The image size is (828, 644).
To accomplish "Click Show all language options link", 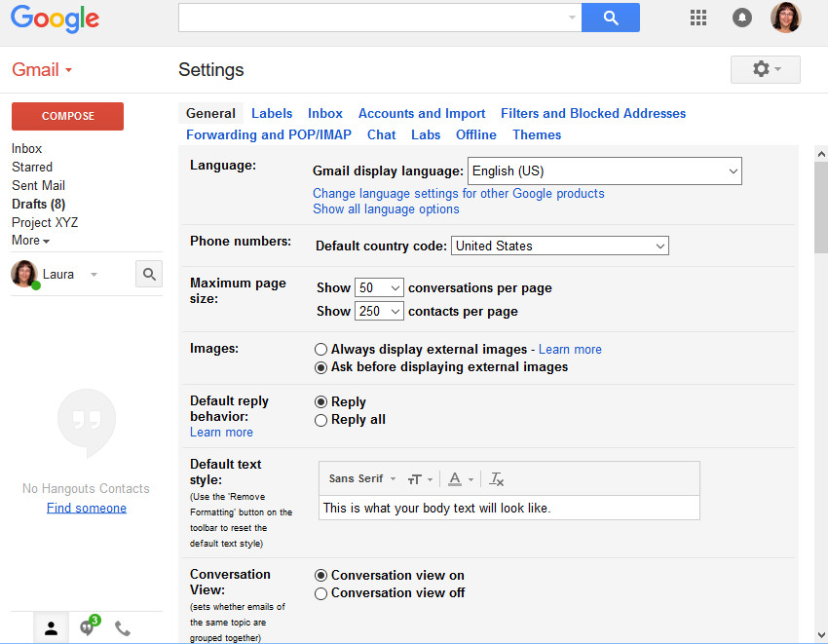I will point(386,209).
